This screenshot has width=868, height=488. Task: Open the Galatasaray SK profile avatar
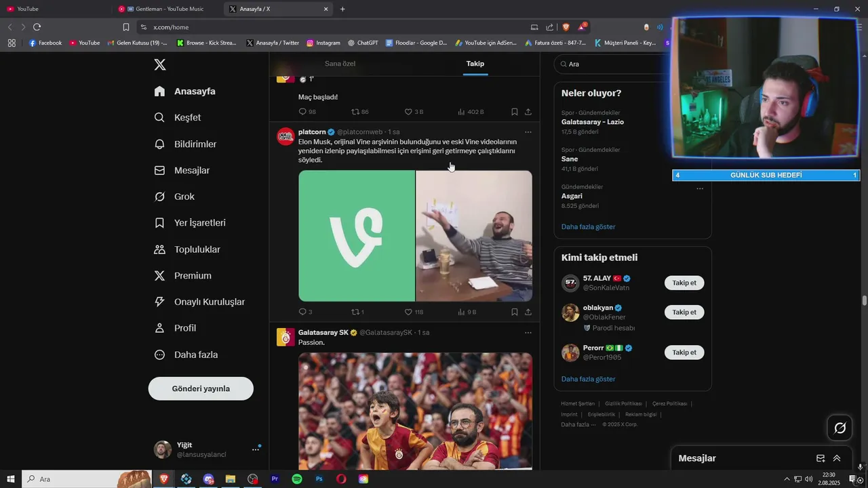tap(285, 337)
